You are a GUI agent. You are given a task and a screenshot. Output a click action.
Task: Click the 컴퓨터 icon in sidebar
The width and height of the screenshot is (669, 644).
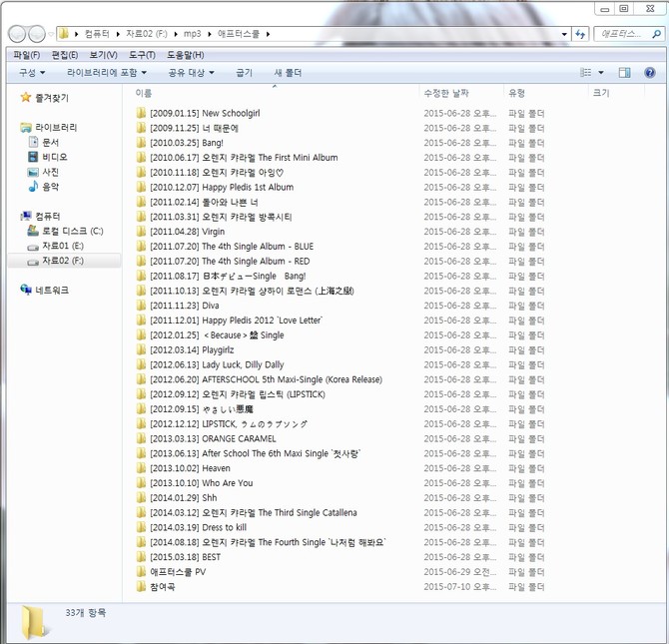coord(26,216)
